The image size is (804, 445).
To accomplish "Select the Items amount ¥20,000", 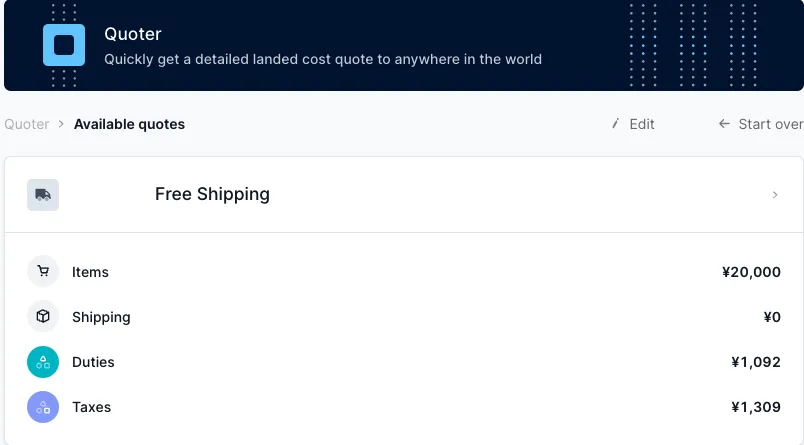I will 751,272.
